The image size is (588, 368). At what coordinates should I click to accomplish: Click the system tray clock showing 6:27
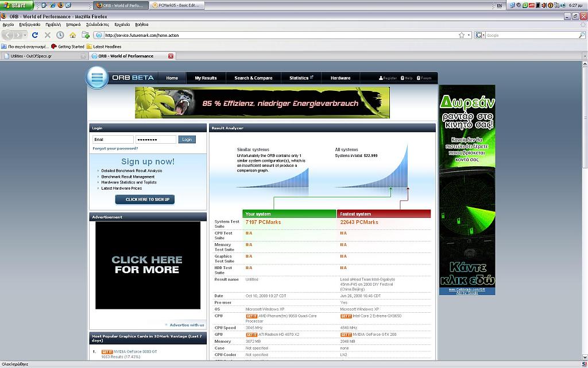575,5
